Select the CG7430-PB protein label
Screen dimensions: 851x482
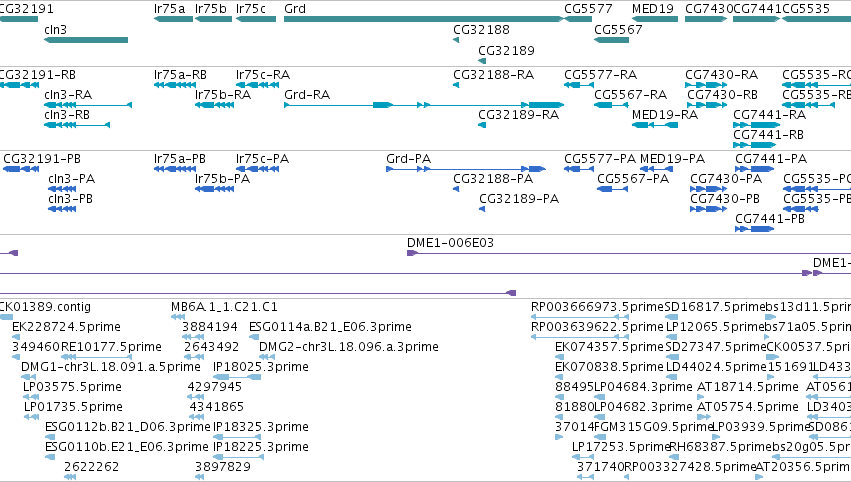[725, 199]
